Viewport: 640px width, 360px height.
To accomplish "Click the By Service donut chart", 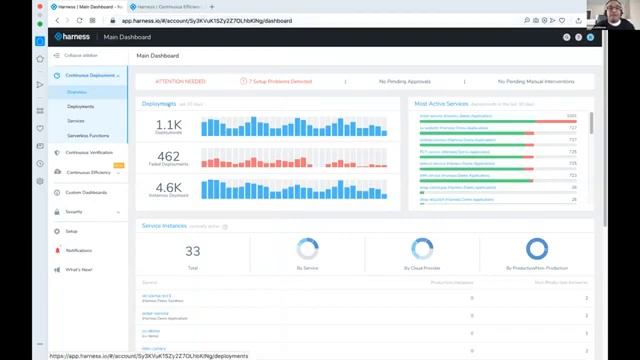I will click(307, 249).
